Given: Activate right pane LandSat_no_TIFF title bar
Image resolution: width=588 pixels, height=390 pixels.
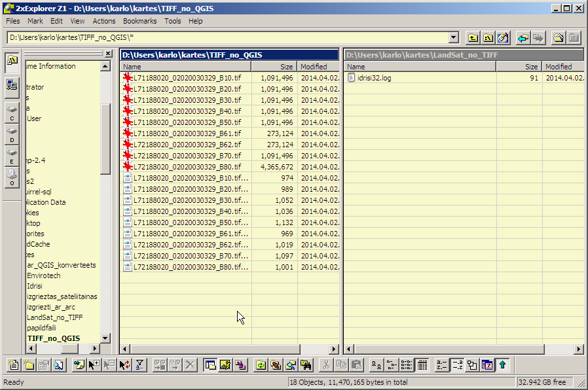Looking at the screenshot, I should tap(464, 55).
